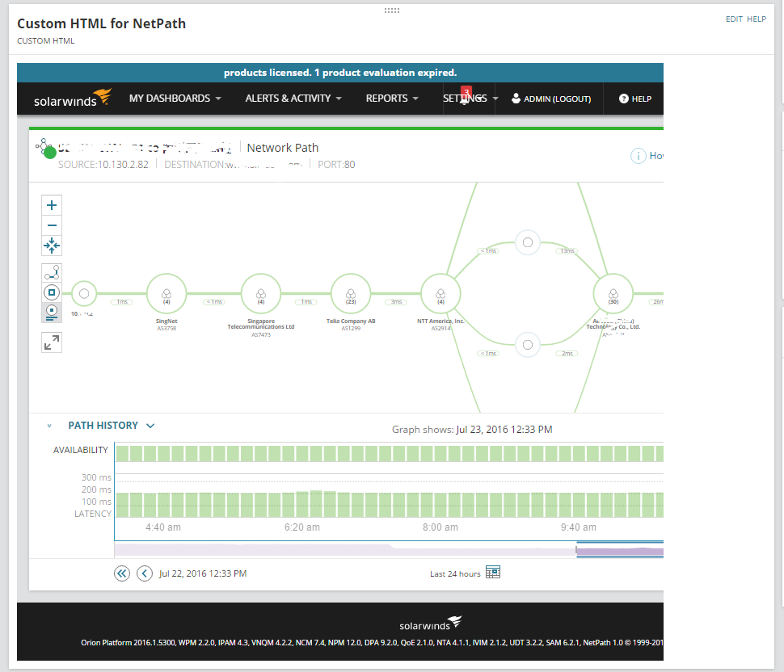Screen dimensions: 784x672
Task: Select the lower branch hop node
Action: point(528,345)
